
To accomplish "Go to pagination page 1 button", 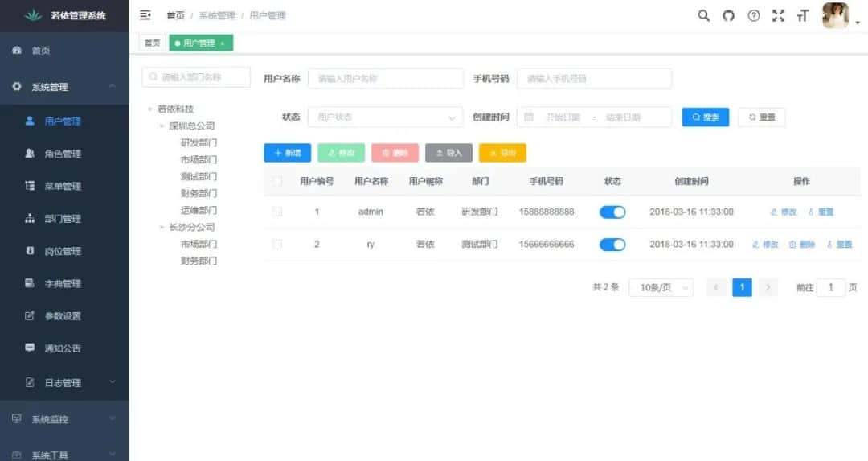I will click(x=742, y=287).
